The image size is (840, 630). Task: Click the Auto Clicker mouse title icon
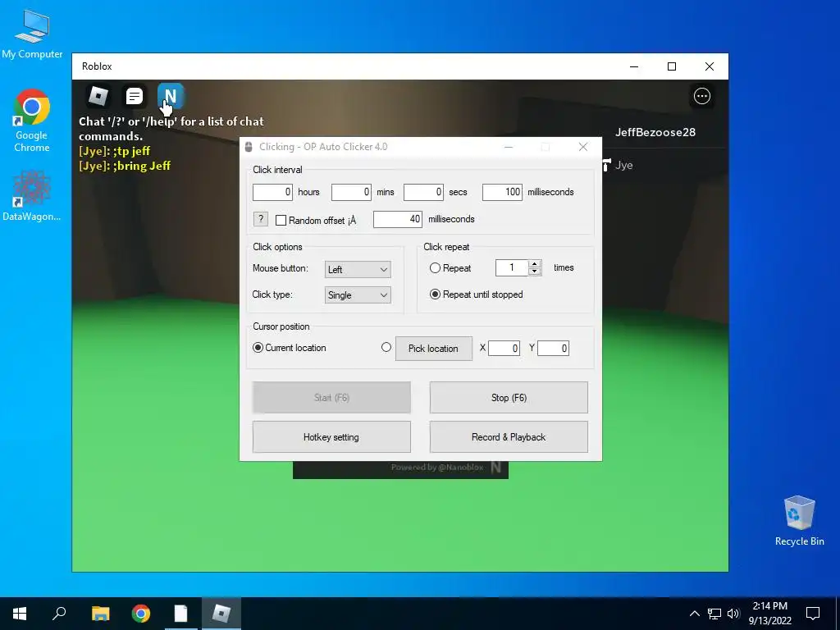pyautogui.click(x=249, y=147)
